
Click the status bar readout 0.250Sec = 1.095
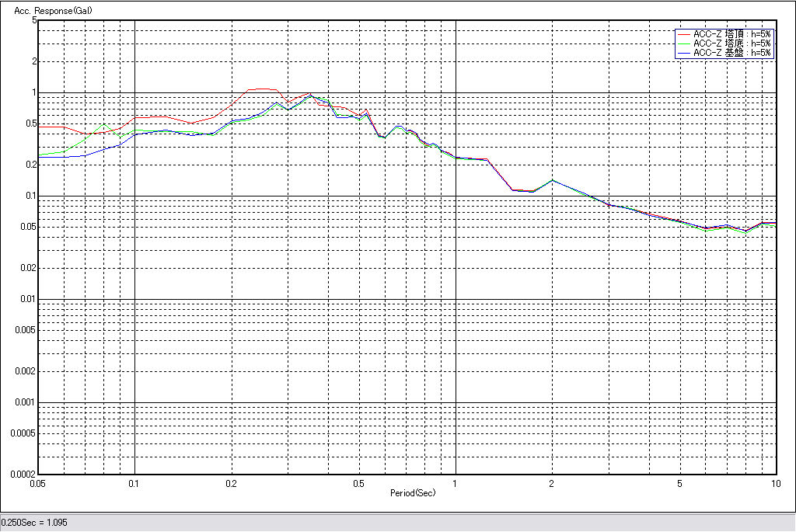(x=34, y=523)
